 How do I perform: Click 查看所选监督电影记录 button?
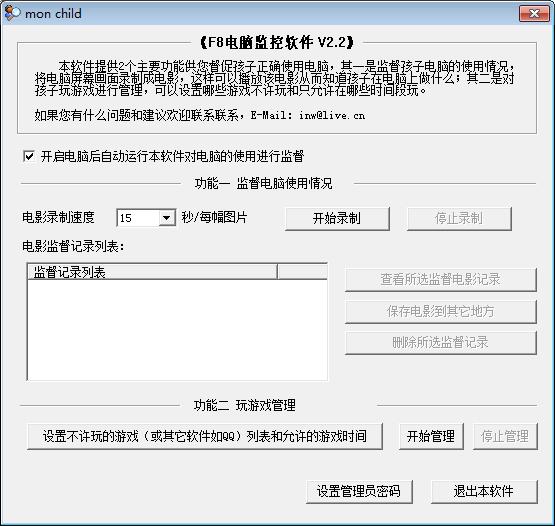(440, 279)
